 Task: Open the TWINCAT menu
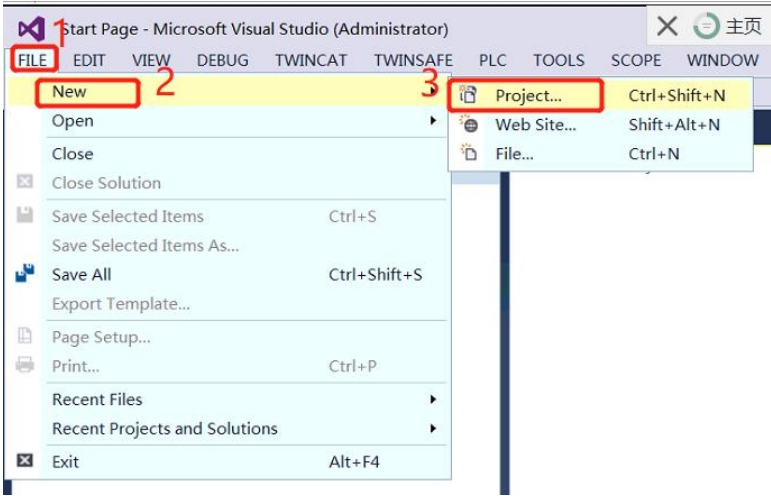[x=311, y=60]
